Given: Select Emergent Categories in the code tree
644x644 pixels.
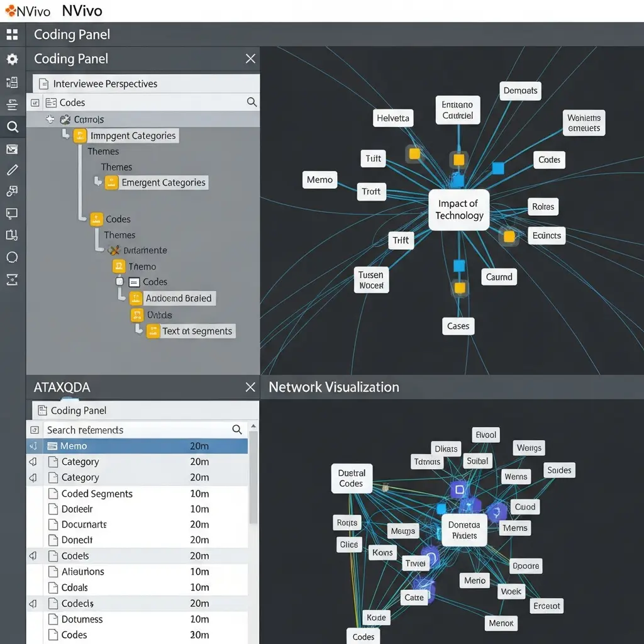Looking at the screenshot, I should (x=164, y=182).
